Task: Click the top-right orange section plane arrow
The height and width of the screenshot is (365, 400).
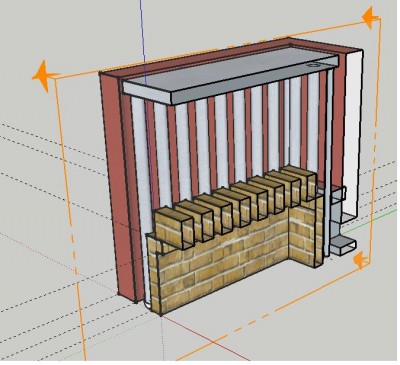Action: click(370, 17)
